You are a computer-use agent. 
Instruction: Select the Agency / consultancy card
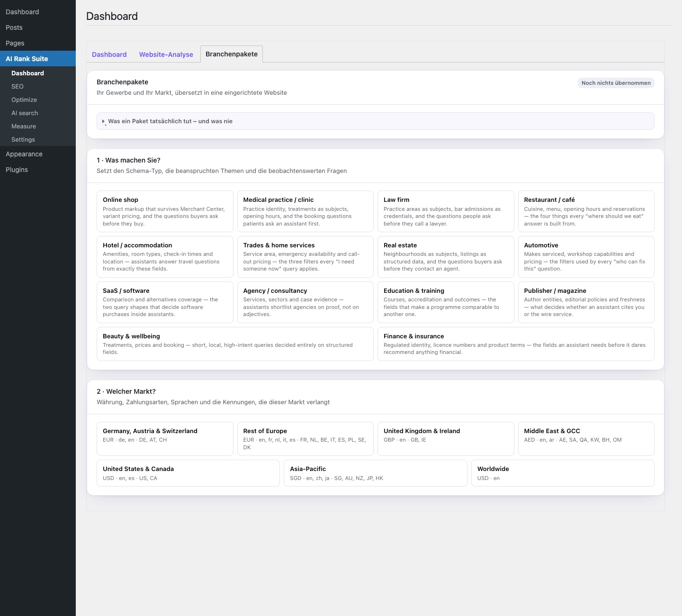(x=305, y=302)
